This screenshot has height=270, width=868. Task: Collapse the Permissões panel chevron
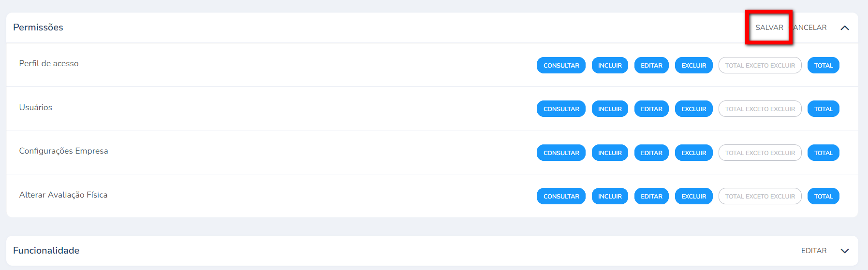(845, 28)
